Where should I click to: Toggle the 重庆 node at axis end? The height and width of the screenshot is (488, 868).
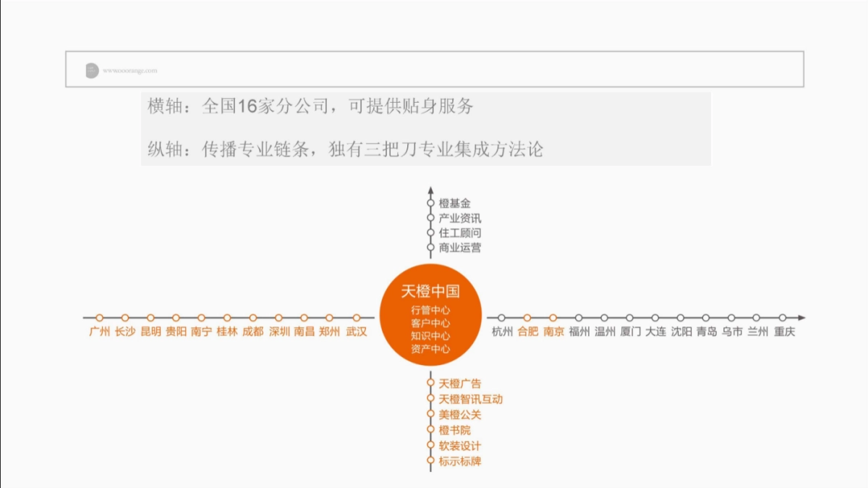tap(783, 317)
